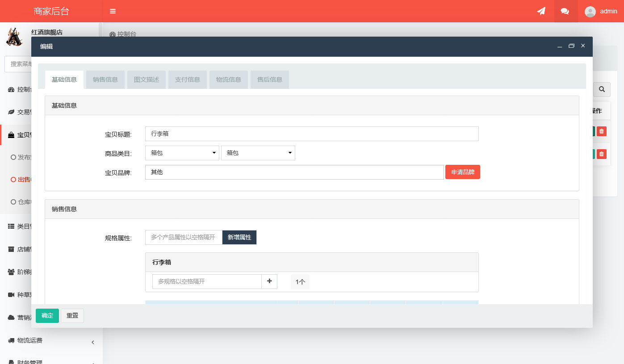Click the 宝贝标题 input field
Screen dimensions: 624x364
point(312,134)
